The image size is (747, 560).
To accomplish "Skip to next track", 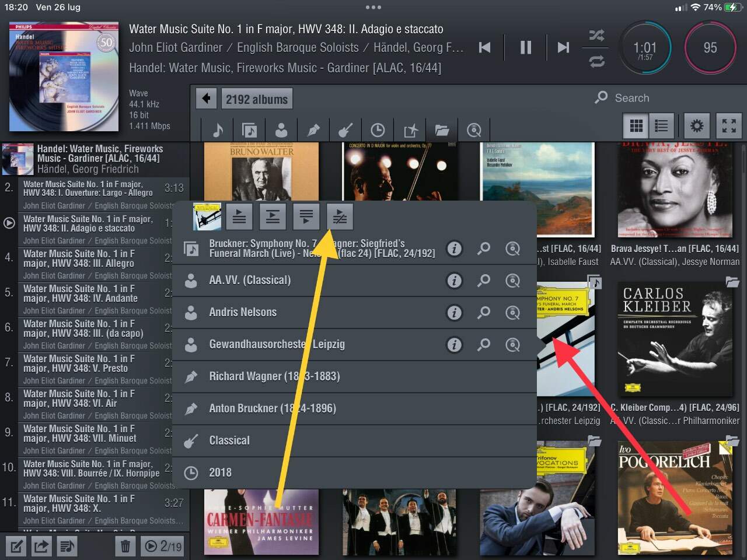I will tap(563, 47).
